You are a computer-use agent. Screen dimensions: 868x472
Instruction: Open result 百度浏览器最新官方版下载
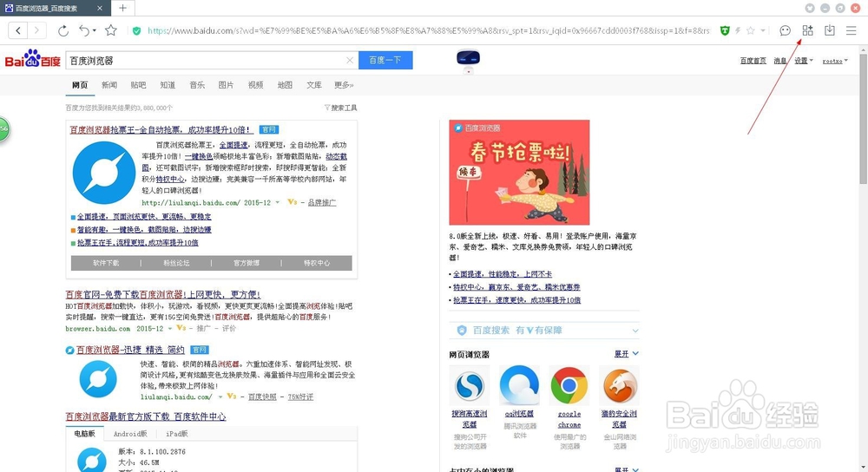pyautogui.click(x=146, y=416)
